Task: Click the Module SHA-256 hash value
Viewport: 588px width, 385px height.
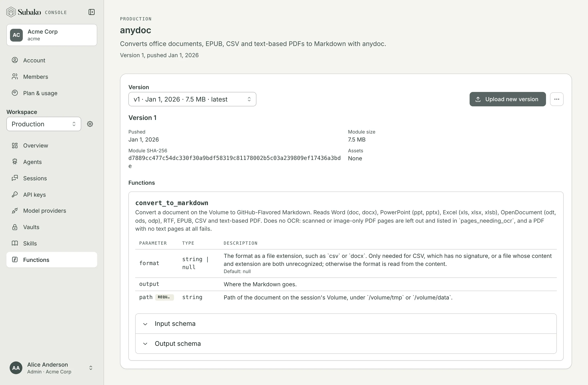Action: click(x=234, y=162)
